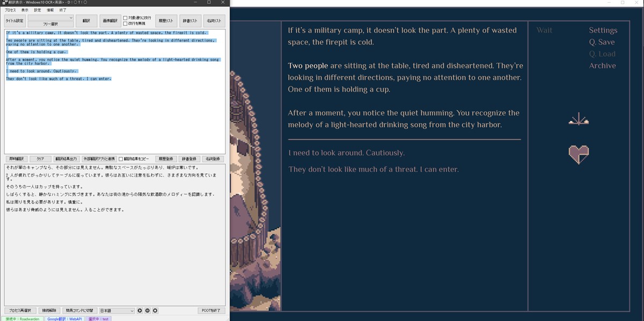Click the 翻訳 button in the top toolbar
Screen dimensions: 644x321
(x=86, y=21)
